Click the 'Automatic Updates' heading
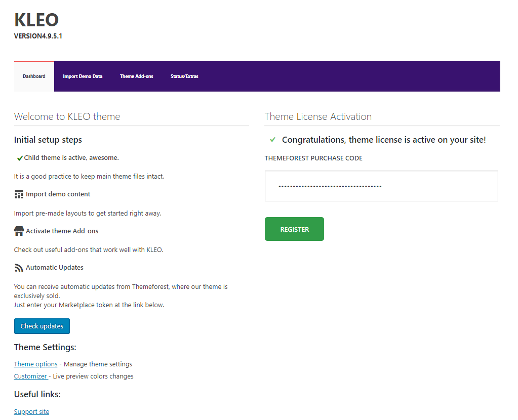518x420 pixels. [x=55, y=268]
